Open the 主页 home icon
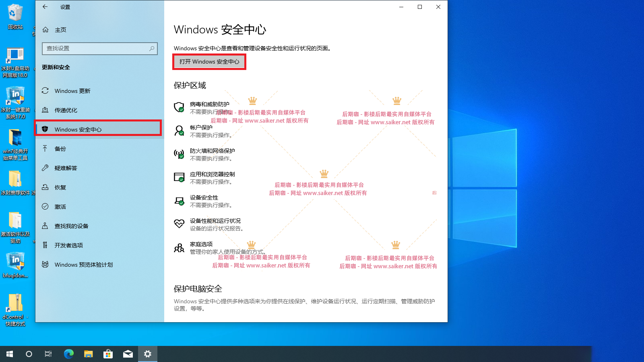Image resolution: width=644 pixels, height=362 pixels. coord(45,30)
